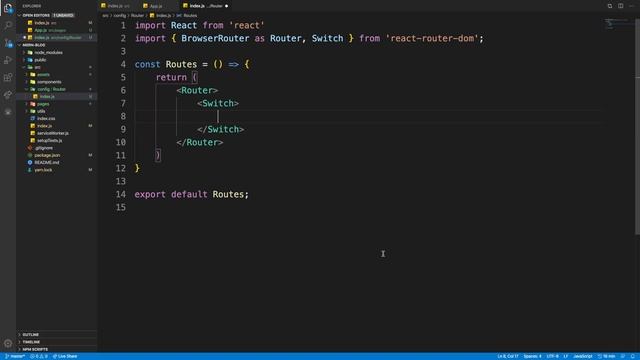
Task: Click line number 14 in the gutter
Action: click(121, 194)
